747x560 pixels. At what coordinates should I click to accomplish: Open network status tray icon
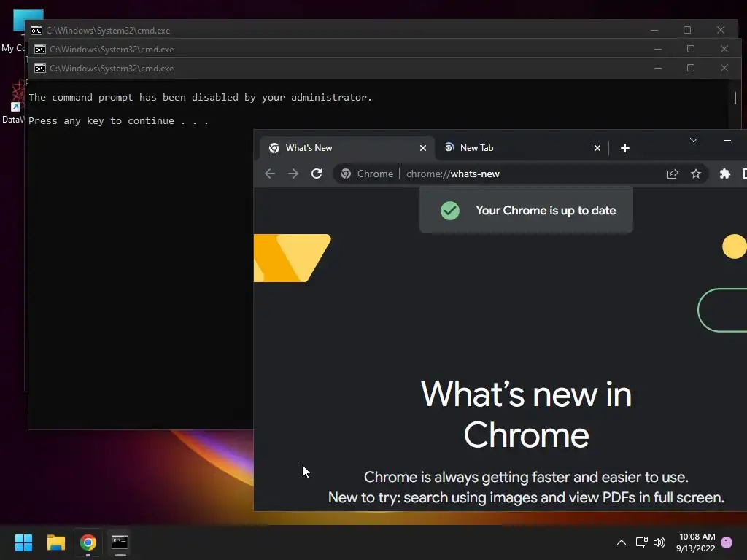point(641,542)
